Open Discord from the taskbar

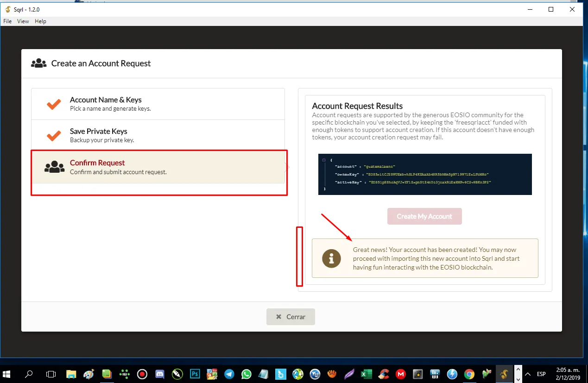160,374
